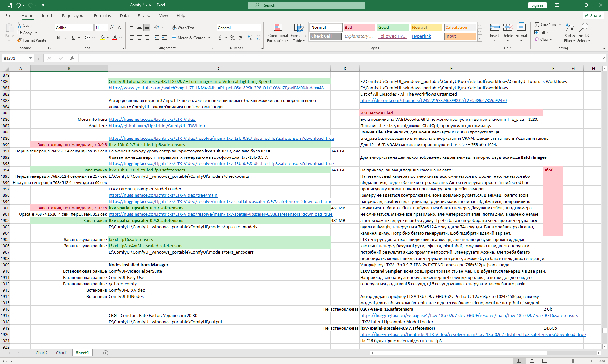Switch to the Chart2 sheet tab
Image resolution: width=608 pixels, height=364 pixels.
41,353
